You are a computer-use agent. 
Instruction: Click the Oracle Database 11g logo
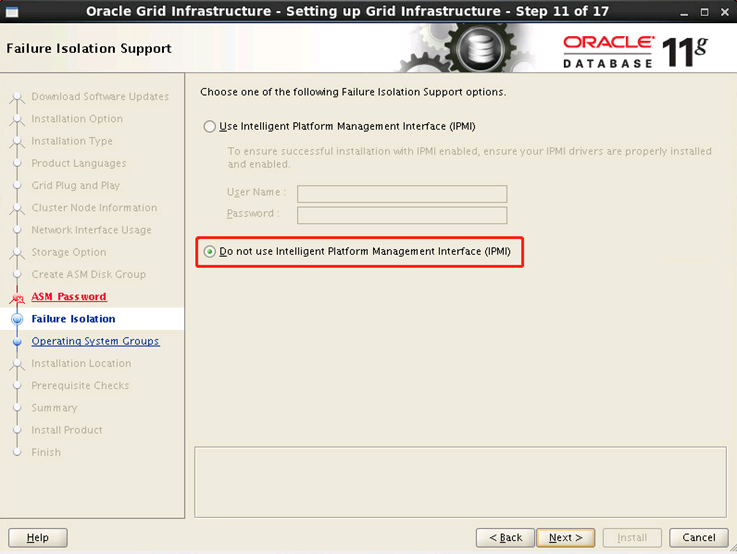(x=635, y=51)
